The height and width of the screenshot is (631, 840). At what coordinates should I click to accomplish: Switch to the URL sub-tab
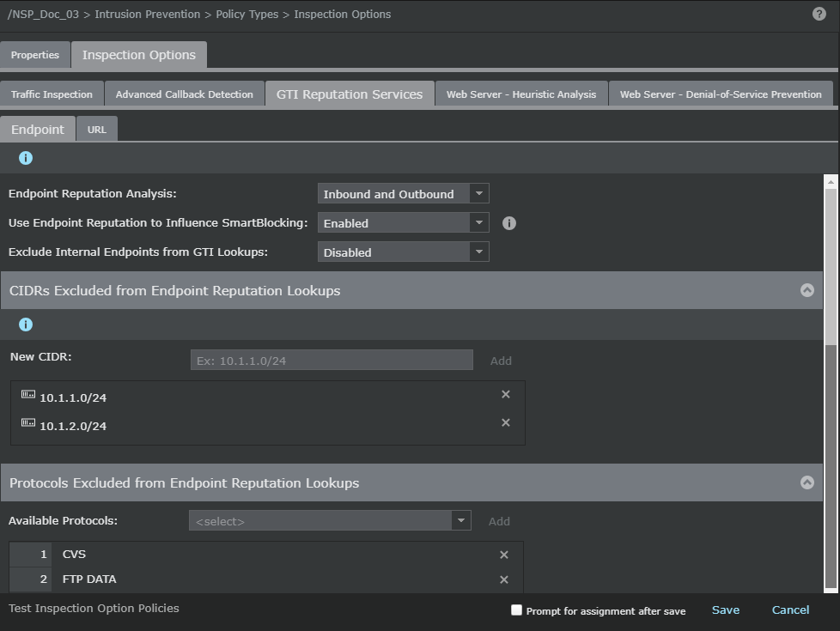click(x=97, y=130)
